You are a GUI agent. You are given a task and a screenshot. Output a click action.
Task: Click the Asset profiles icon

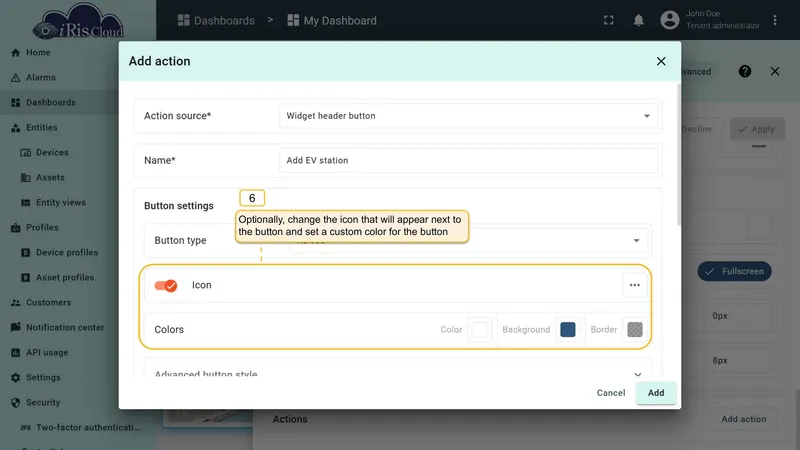[x=26, y=278]
